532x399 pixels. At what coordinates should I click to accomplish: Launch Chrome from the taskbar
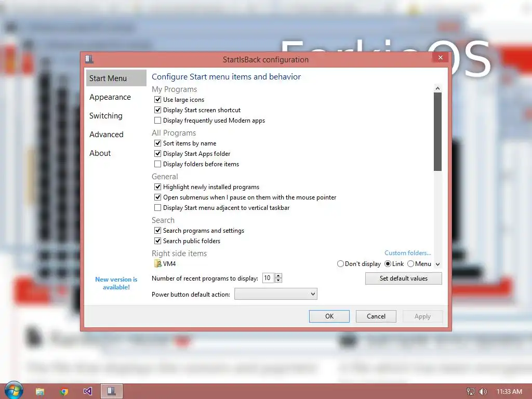(64, 392)
